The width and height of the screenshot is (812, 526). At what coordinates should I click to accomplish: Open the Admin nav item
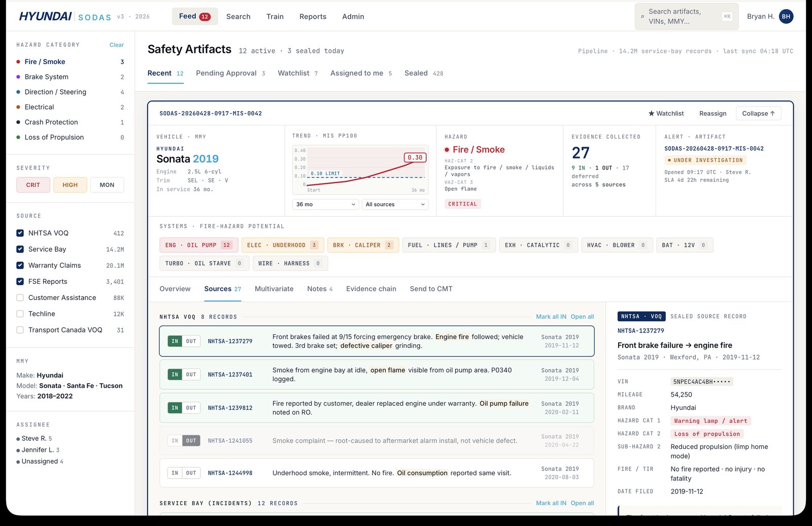point(353,17)
